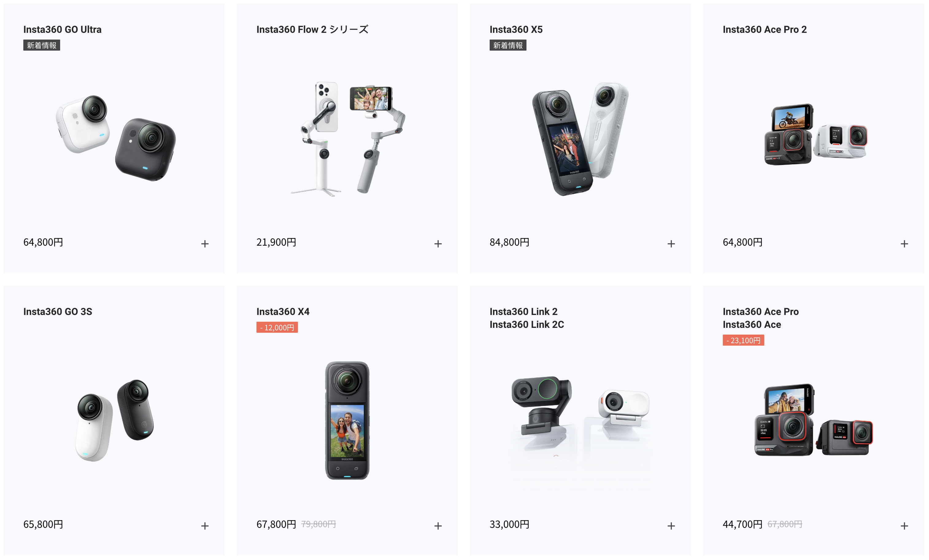
Task: Select the Insta360 X5 camera image
Action: pos(580,139)
